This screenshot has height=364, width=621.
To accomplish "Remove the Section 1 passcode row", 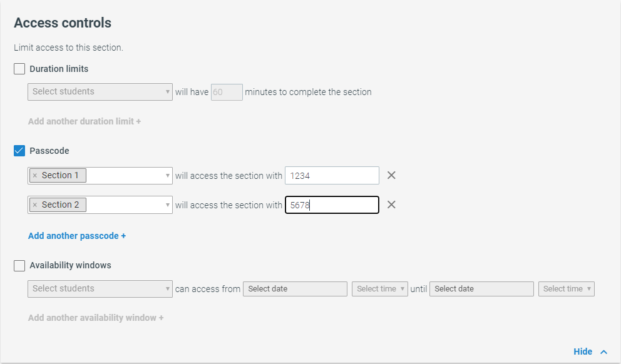I will click(391, 175).
